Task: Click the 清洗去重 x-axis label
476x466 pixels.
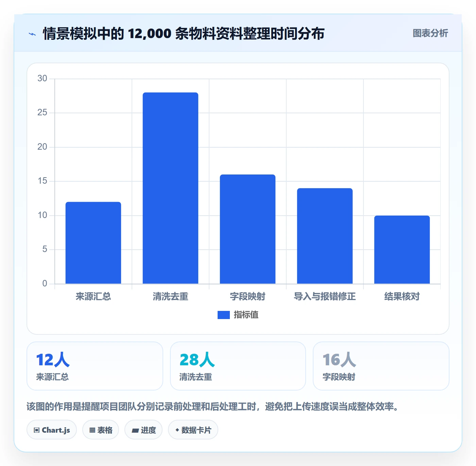Action: tap(170, 297)
